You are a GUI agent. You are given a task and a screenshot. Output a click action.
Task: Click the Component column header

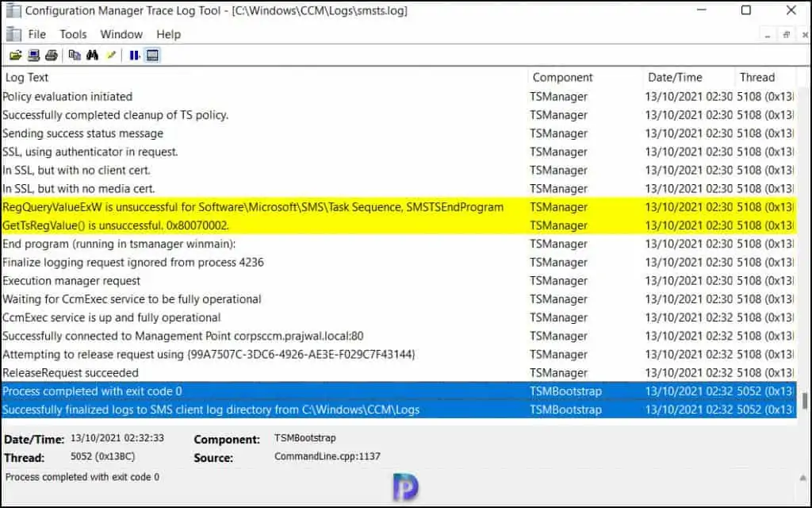(585, 77)
